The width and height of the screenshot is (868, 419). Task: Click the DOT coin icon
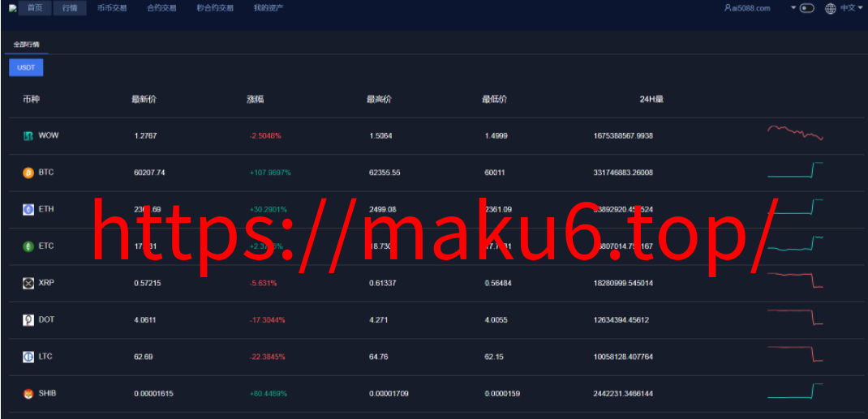(x=28, y=320)
